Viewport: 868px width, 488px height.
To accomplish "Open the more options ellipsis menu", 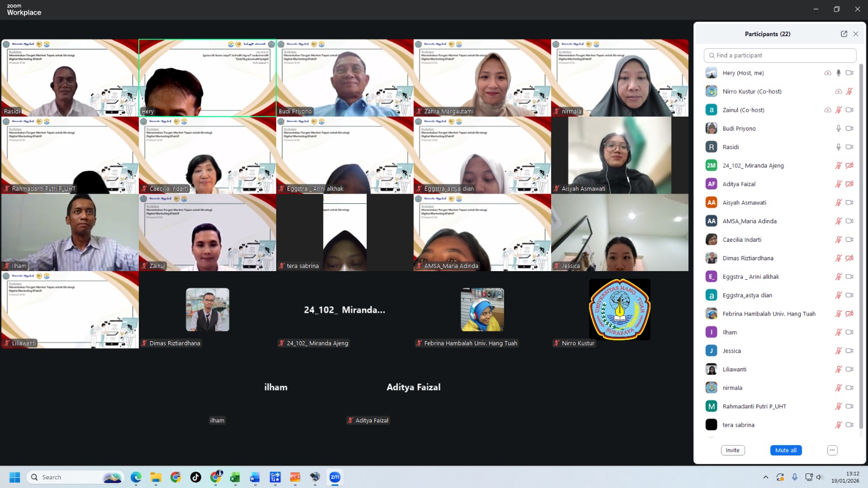I will [x=832, y=450].
